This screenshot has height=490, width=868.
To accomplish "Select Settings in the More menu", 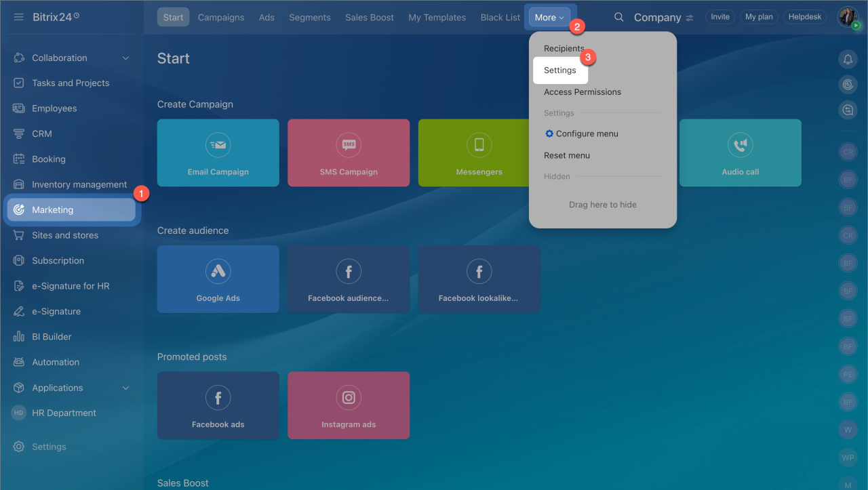I will click(560, 70).
